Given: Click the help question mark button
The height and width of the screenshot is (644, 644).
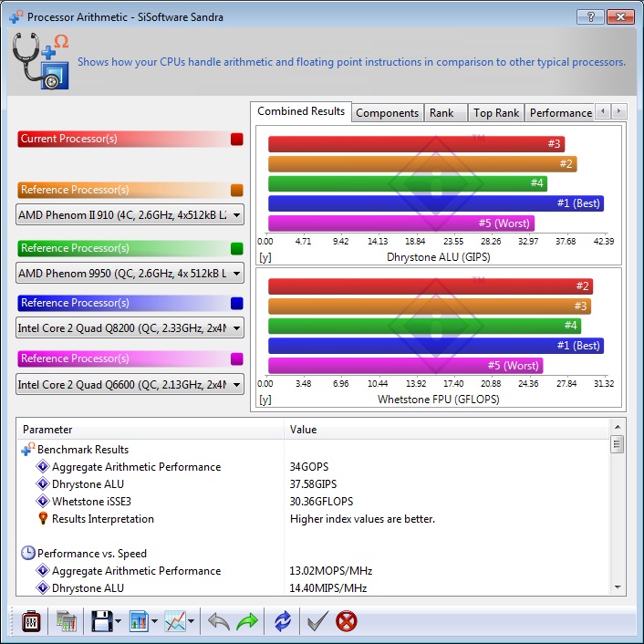Looking at the screenshot, I should (590, 16).
